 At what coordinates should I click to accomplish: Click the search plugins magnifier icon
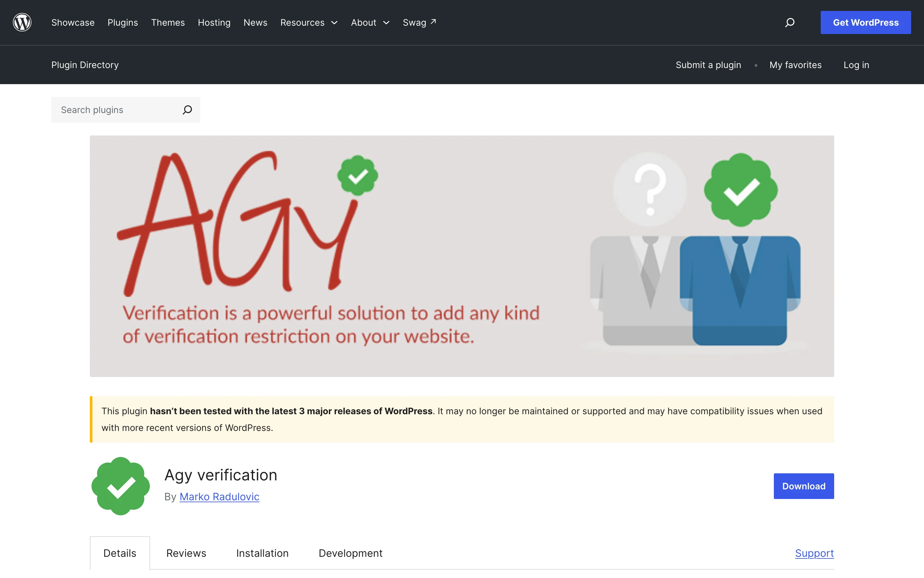pyautogui.click(x=187, y=110)
